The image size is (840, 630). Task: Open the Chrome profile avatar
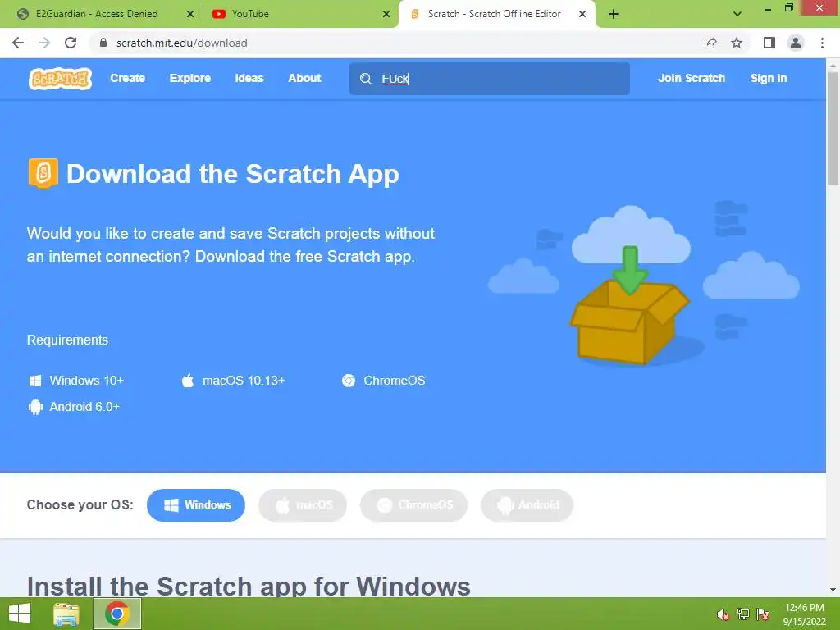tap(796, 43)
